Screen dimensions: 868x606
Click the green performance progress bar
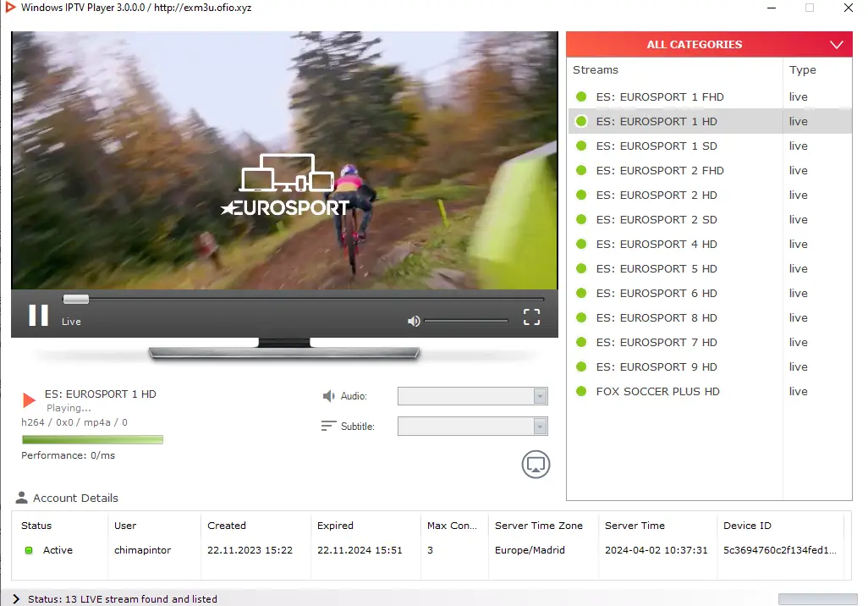click(92, 440)
